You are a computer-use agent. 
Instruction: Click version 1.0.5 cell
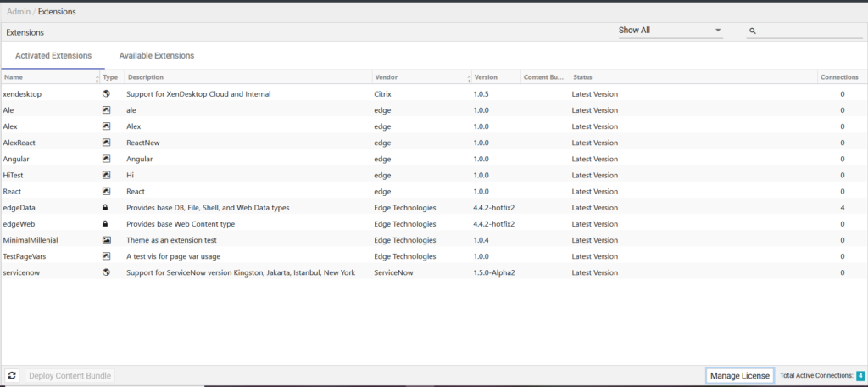tap(481, 94)
